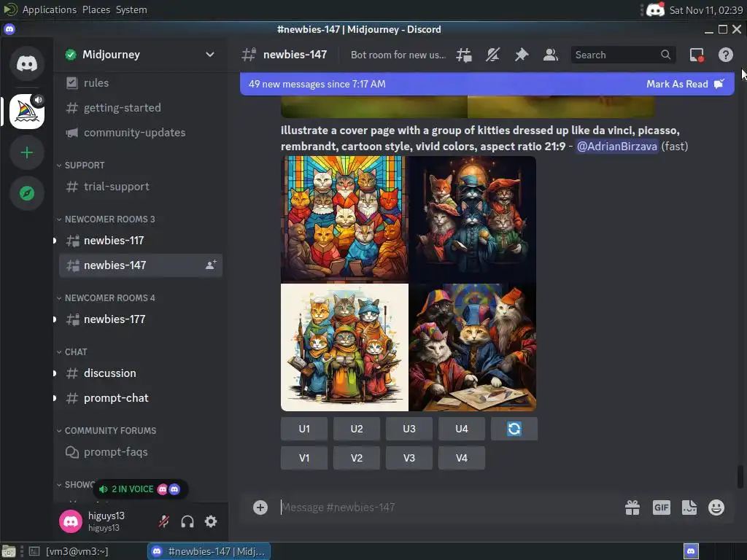Click the attach file plus button
The height and width of the screenshot is (560, 747).
click(260, 507)
